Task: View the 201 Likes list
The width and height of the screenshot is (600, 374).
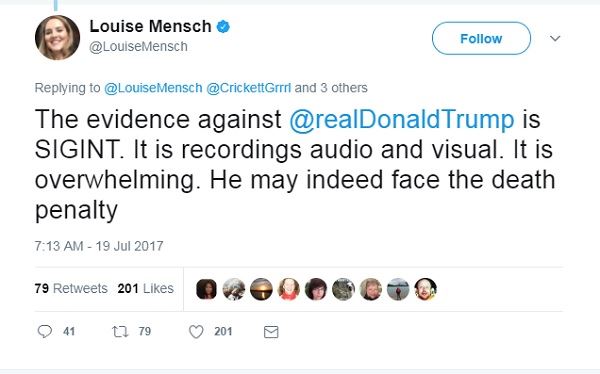Action: tap(145, 288)
